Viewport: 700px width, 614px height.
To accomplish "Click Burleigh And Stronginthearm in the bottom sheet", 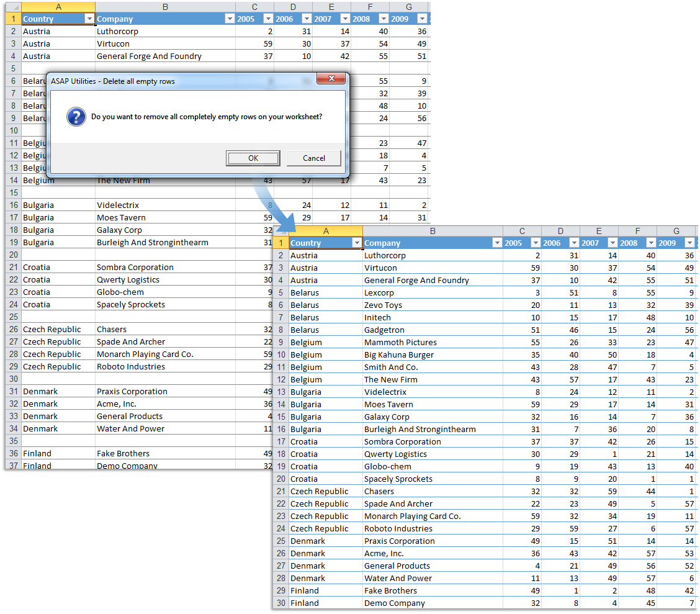I will point(433,429).
